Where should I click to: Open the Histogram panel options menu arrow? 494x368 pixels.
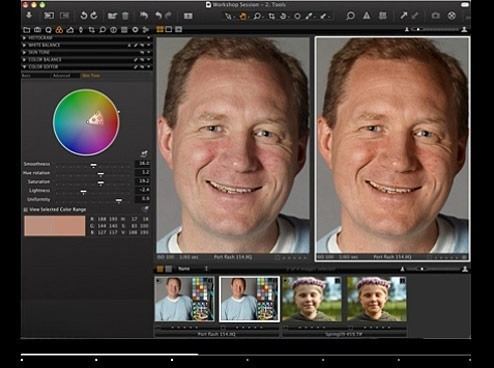149,38
